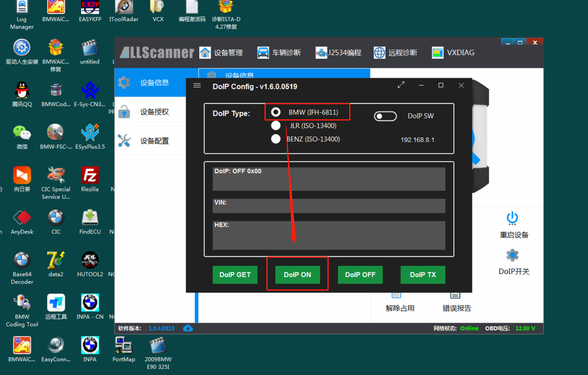Open CIC Special Service desktop icon

pos(56,183)
